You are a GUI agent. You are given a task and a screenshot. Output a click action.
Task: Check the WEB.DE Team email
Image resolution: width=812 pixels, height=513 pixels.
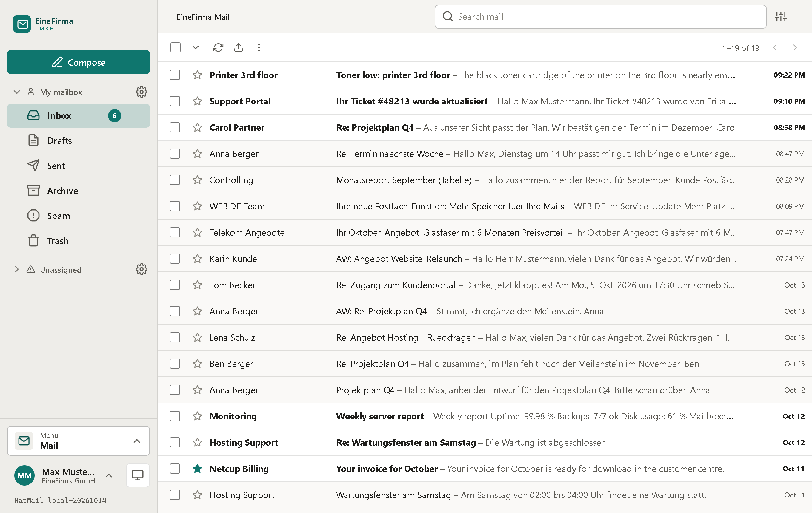click(x=175, y=206)
